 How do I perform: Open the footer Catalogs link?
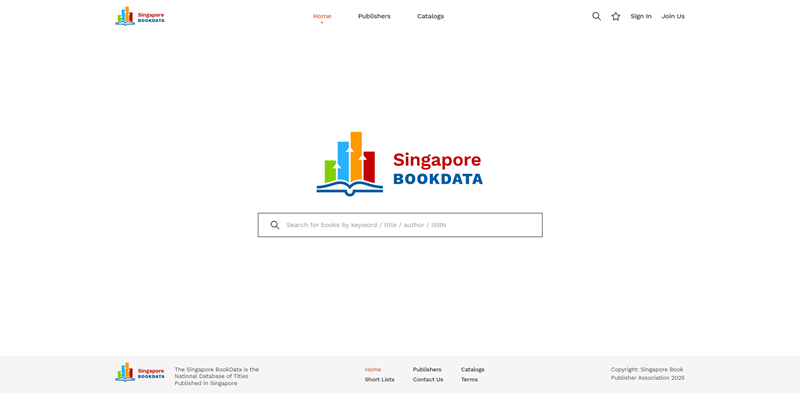coord(472,370)
